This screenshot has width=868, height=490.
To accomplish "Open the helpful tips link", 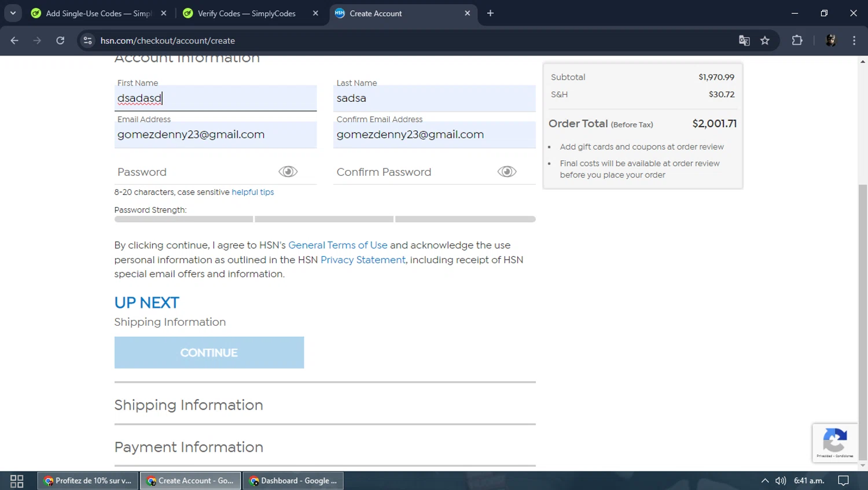I will [x=253, y=192].
